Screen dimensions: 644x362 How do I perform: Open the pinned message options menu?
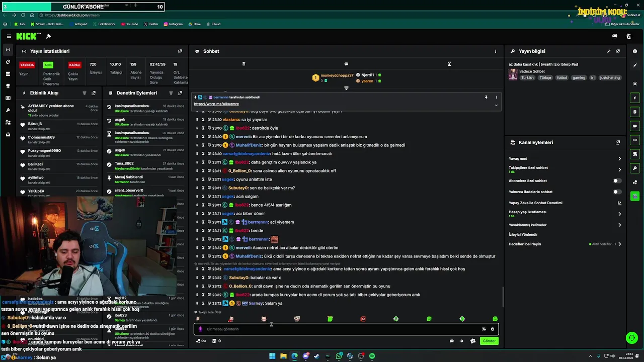coord(496,97)
